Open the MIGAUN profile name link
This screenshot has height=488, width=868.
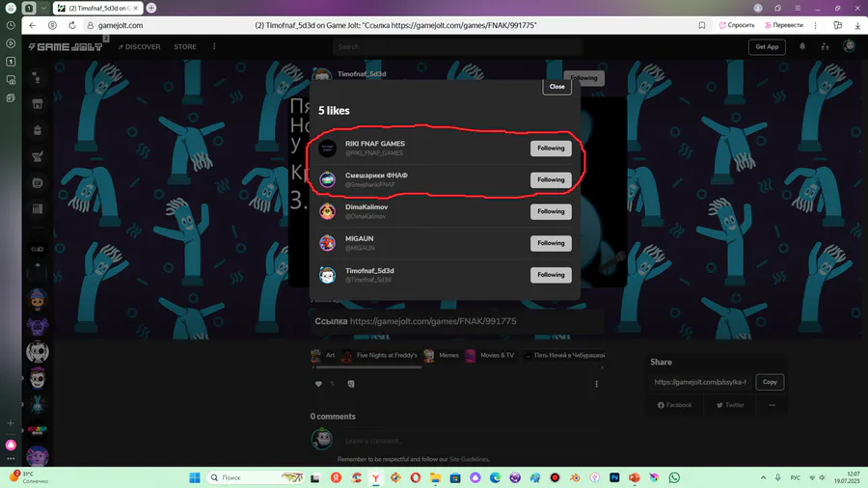click(360, 238)
